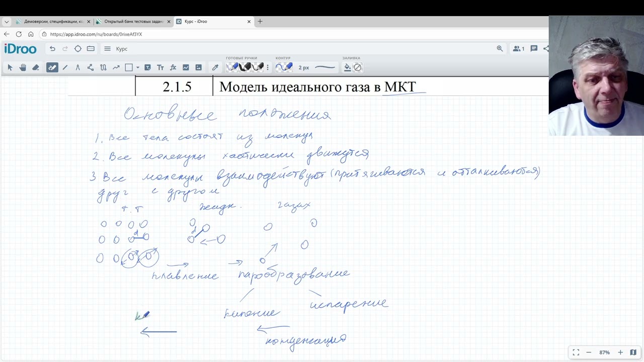Click the center target icon
This screenshot has height=362, width=644.
pos(78,49)
